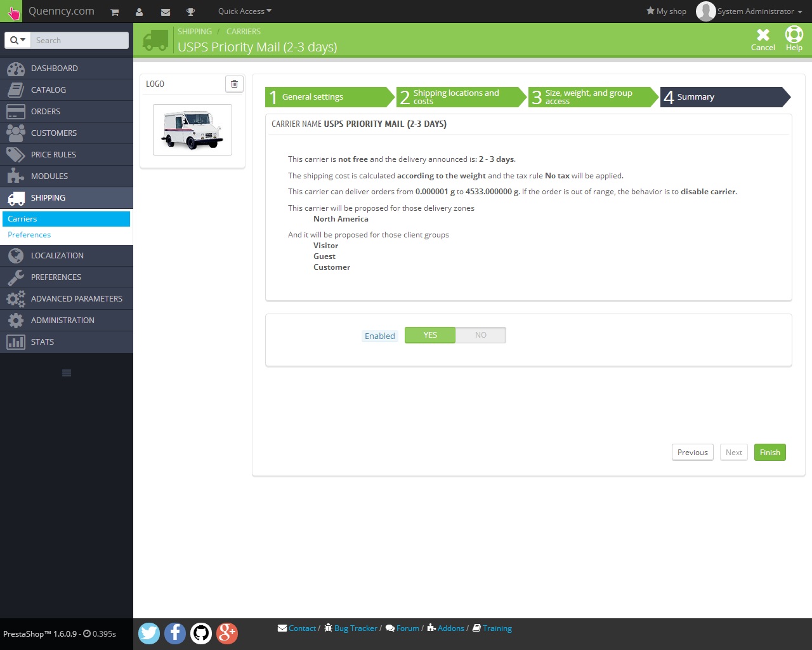Select Carriers submenu item
This screenshot has width=812, height=650.
(67, 219)
